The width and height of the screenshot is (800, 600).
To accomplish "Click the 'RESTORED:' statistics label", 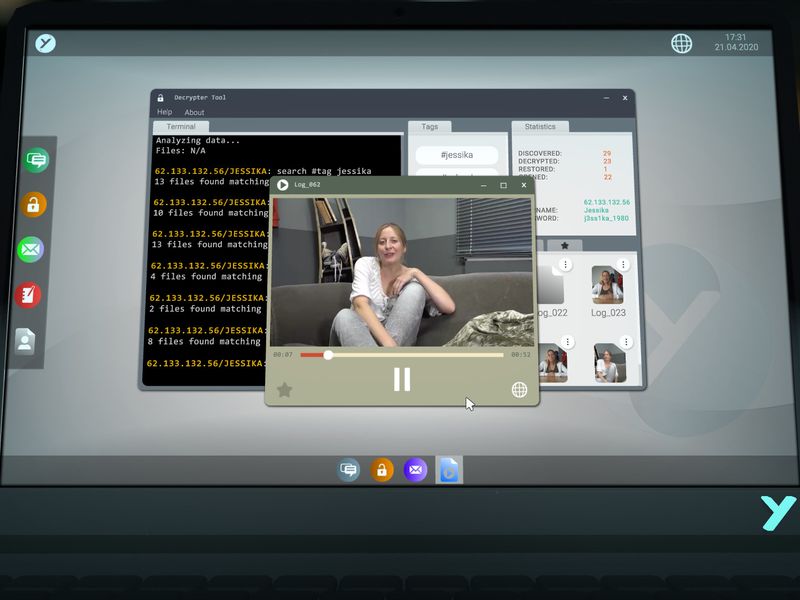I will point(536,169).
